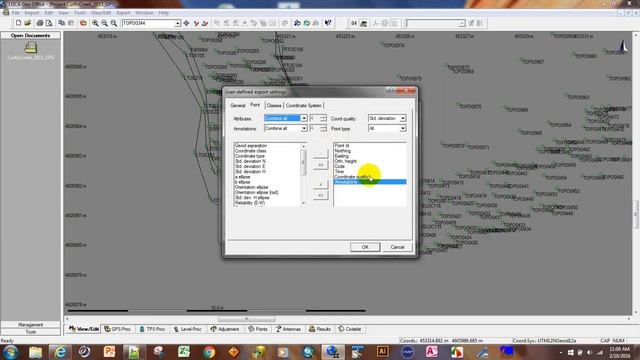Viewport: 640px width, 360px height.
Task: Click the Print toolbar icon
Action: pos(40,23)
